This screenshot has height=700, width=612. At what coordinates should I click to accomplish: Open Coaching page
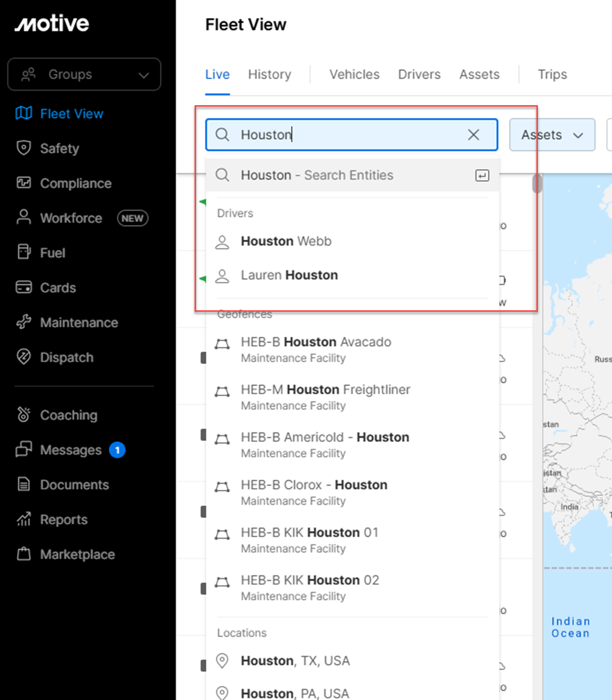pos(69,415)
